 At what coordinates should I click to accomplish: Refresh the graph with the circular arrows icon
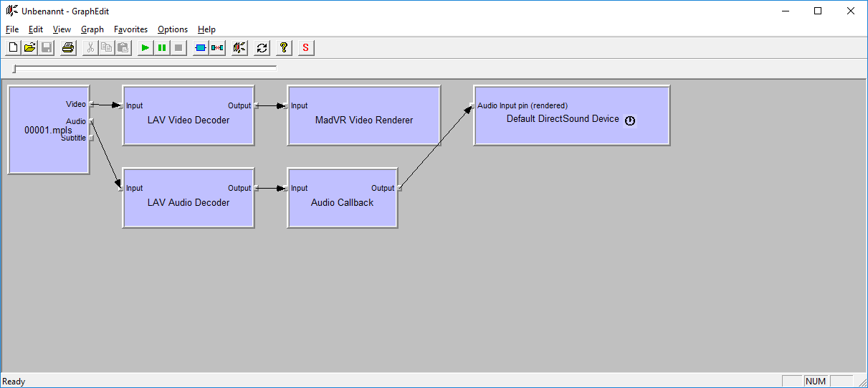click(262, 48)
